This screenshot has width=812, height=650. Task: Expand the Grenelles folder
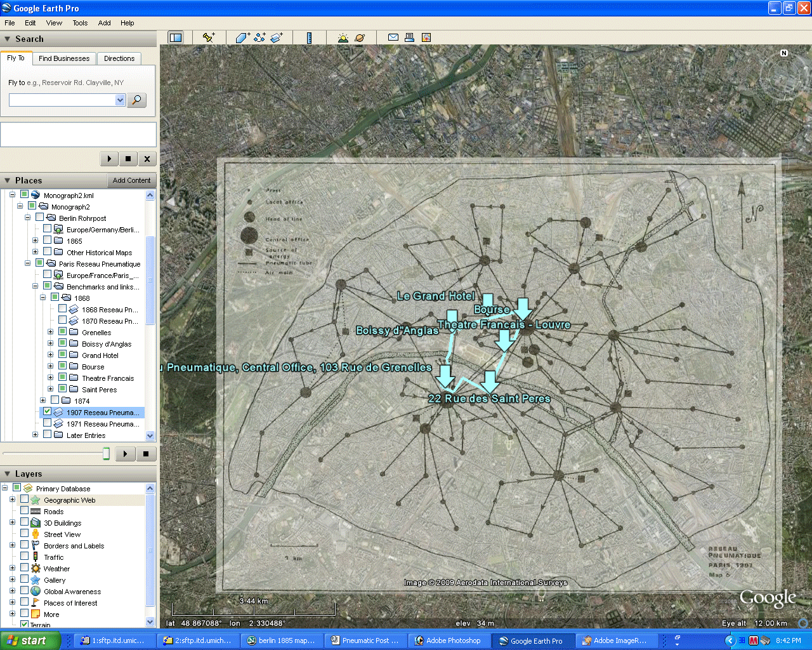51,332
